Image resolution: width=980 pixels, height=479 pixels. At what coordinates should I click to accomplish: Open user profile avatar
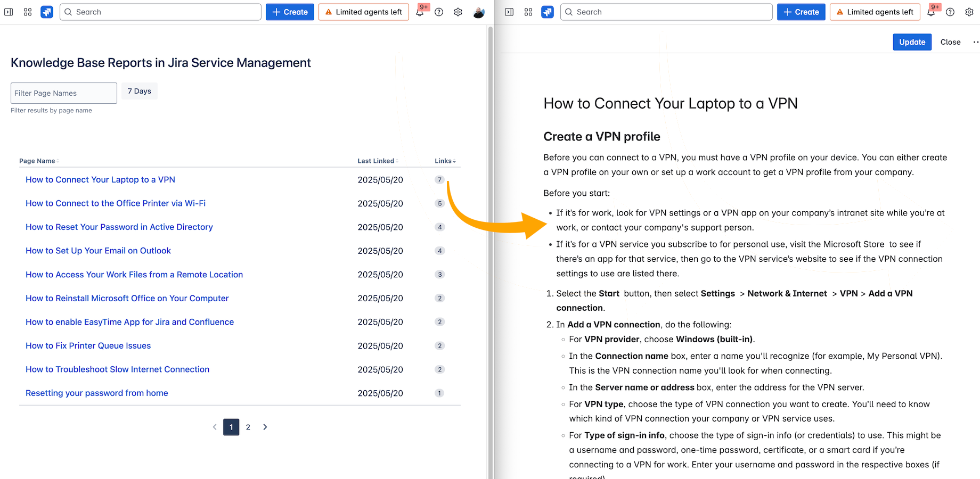click(479, 12)
